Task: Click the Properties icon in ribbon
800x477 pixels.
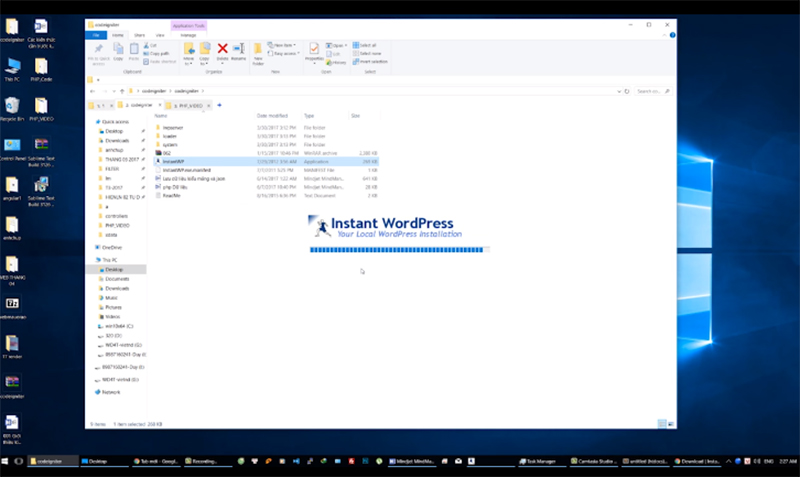Action: pyautogui.click(x=314, y=50)
